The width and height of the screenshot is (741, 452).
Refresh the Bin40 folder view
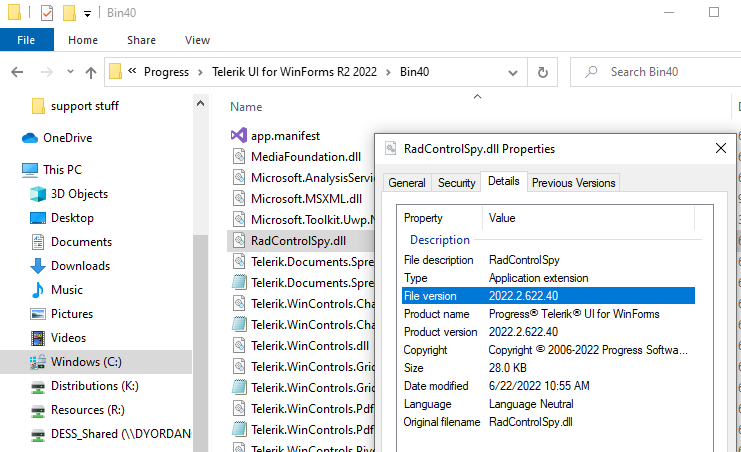pyautogui.click(x=543, y=72)
